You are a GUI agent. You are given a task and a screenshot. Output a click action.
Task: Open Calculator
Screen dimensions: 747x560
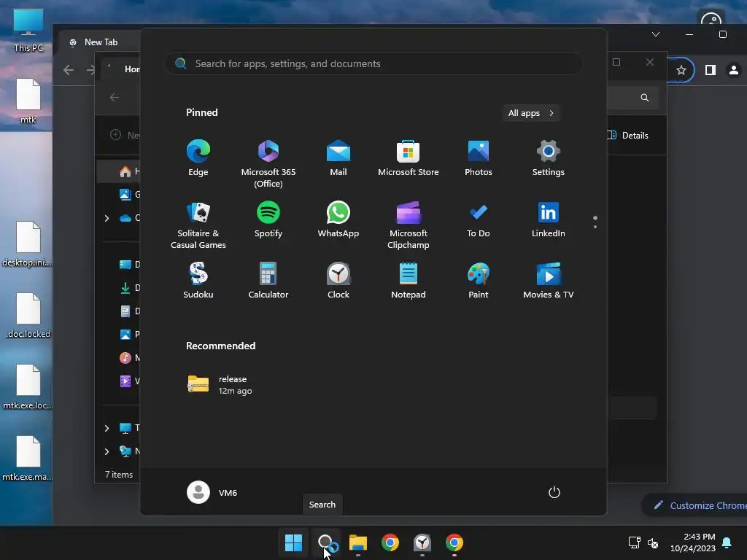pos(268,281)
